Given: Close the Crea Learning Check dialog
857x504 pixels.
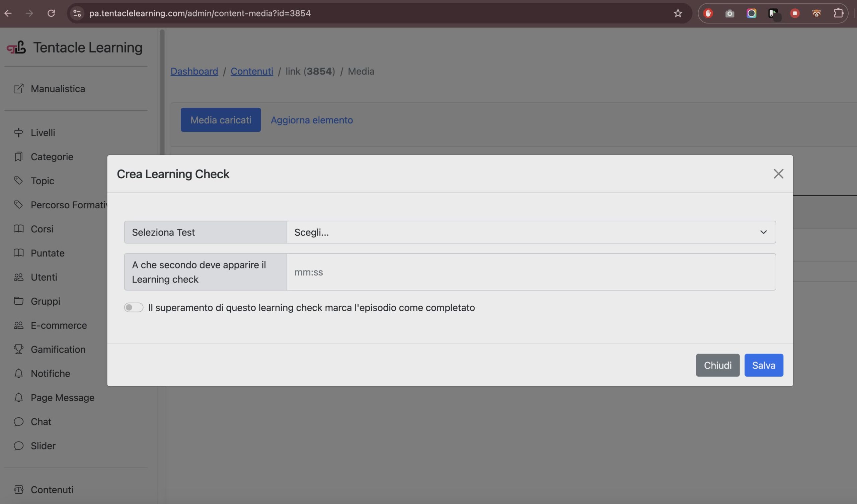Looking at the screenshot, I should (x=778, y=174).
